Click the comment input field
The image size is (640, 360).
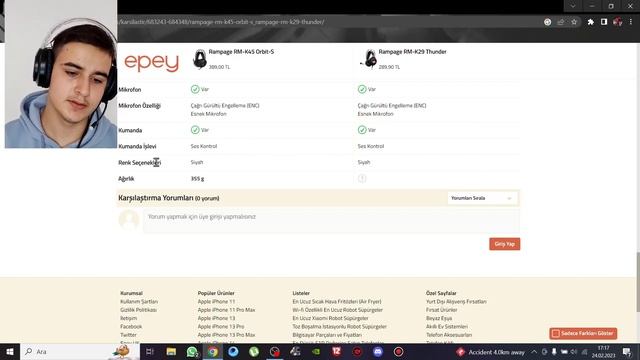[x=331, y=221]
